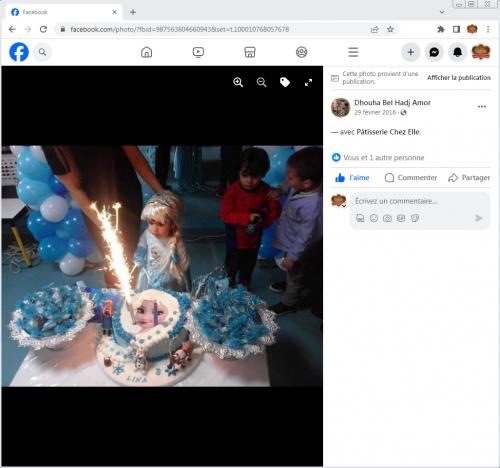View who reacted: Vous et 1 autre personne
Viewport: 500px width, 468px height.
tap(384, 158)
